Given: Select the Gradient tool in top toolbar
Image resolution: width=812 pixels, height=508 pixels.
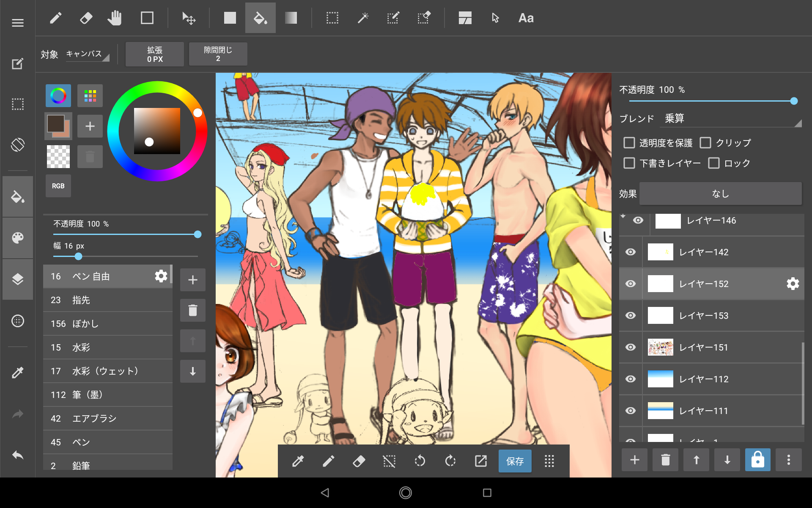Looking at the screenshot, I should (291, 18).
